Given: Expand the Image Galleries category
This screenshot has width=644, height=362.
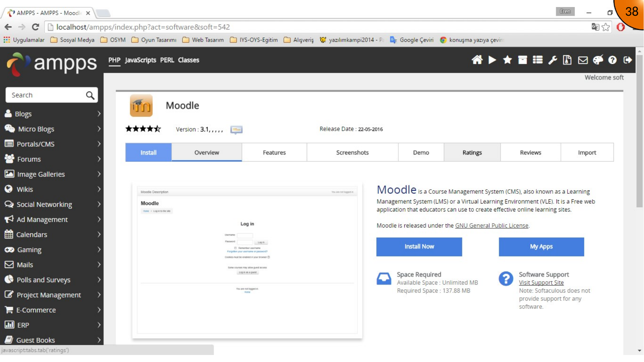Looking at the screenshot, I should coord(52,174).
